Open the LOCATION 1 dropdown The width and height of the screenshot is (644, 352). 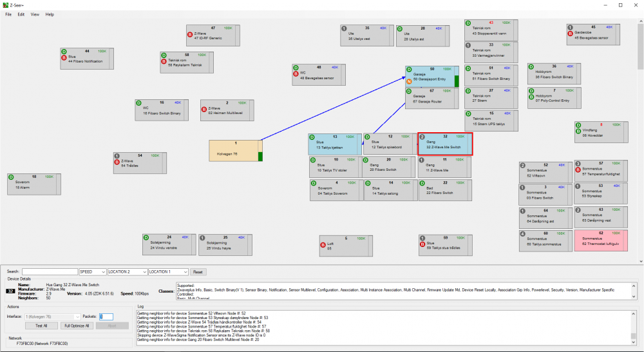[168, 272]
